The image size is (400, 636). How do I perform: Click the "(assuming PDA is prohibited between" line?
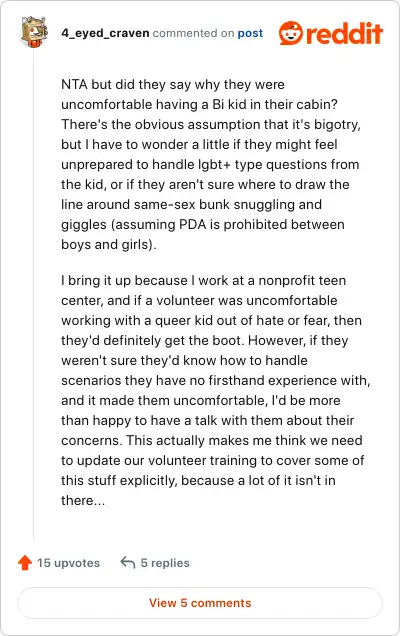pyautogui.click(x=203, y=224)
